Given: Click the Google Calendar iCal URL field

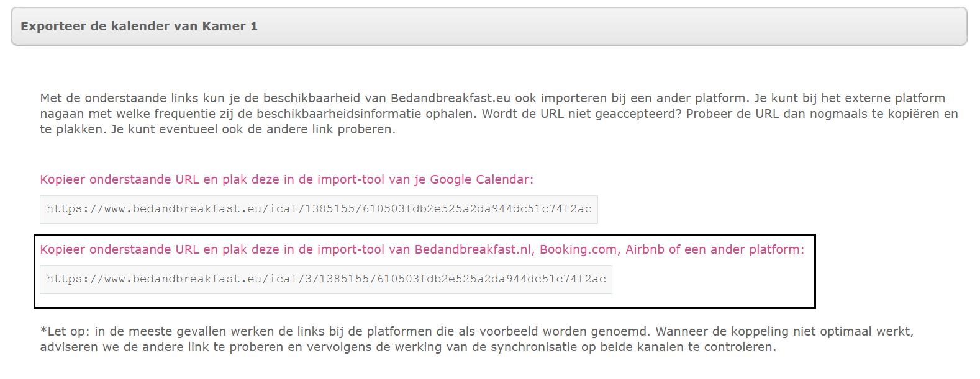Looking at the screenshot, I should coord(319,209).
